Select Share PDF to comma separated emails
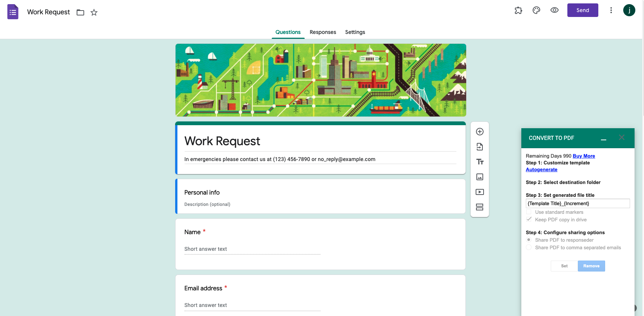 point(529,247)
